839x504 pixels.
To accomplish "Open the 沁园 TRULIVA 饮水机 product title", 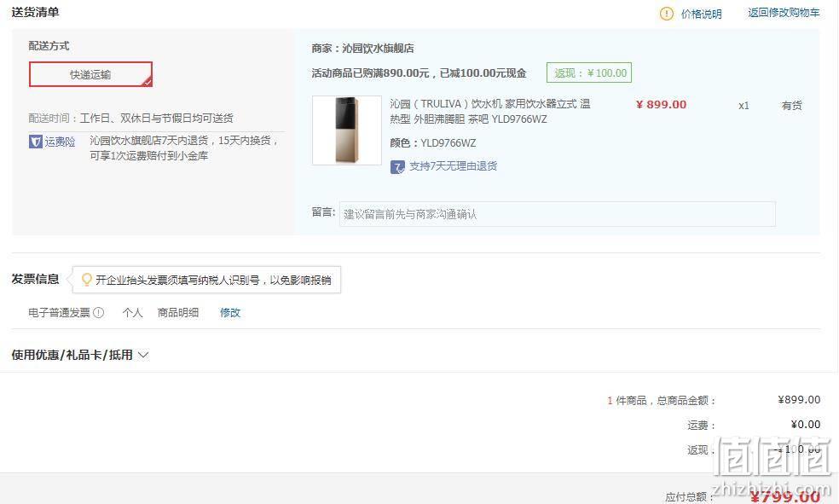I will 489,111.
